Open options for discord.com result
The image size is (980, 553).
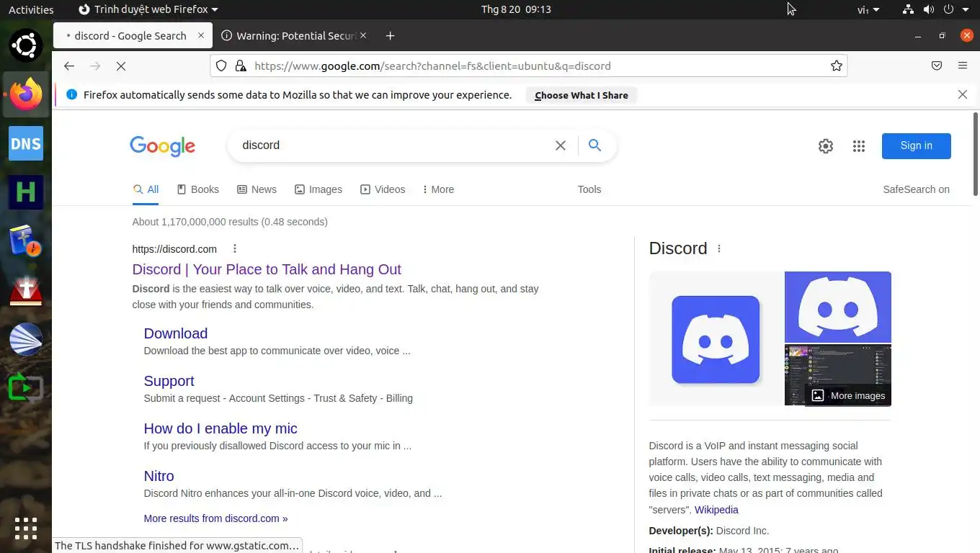pyautogui.click(x=234, y=249)
